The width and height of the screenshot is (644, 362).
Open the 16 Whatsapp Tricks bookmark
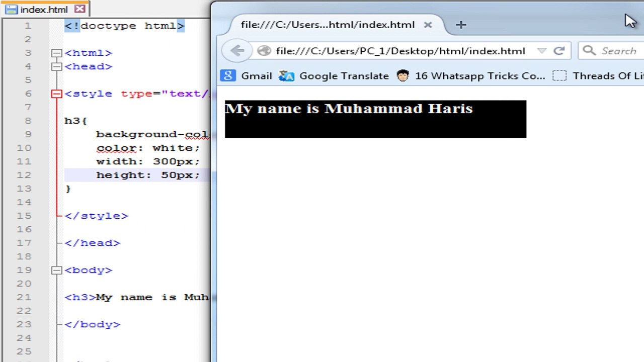click(471, 76)
